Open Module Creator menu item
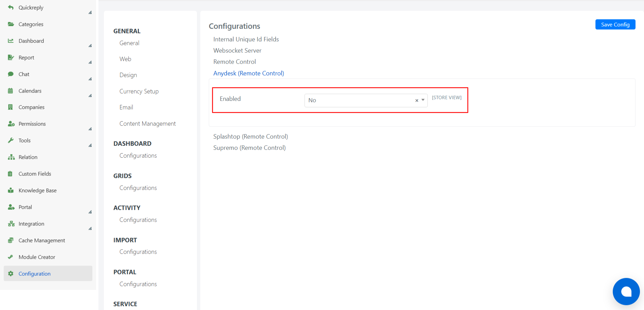This screenshot has height=310, width=644. [37, 257]
